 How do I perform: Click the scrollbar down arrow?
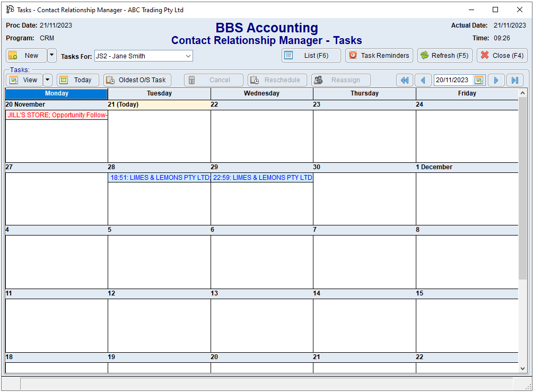click(x=521, y=368)
